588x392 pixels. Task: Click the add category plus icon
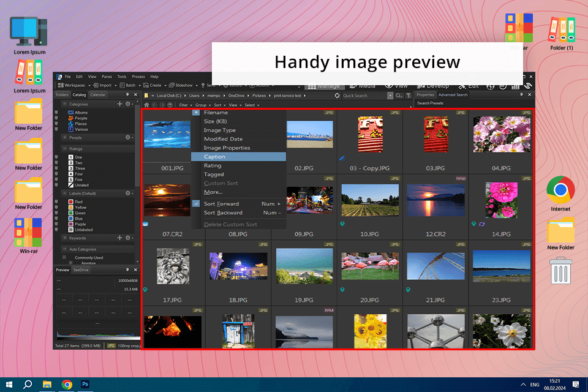tap(120, 104)
